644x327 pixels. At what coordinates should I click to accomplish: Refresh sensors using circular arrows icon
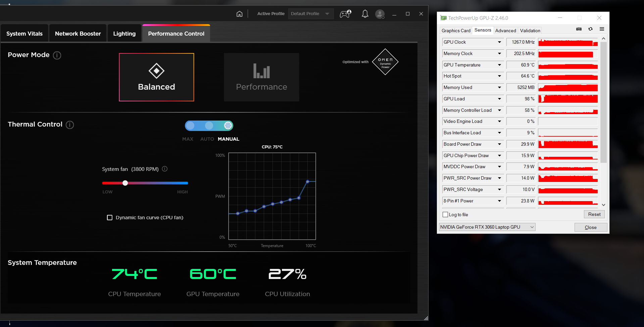590,29
